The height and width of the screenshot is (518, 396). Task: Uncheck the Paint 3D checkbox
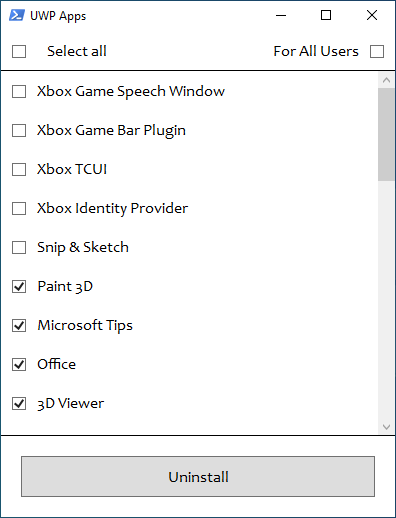coord(19,287)
